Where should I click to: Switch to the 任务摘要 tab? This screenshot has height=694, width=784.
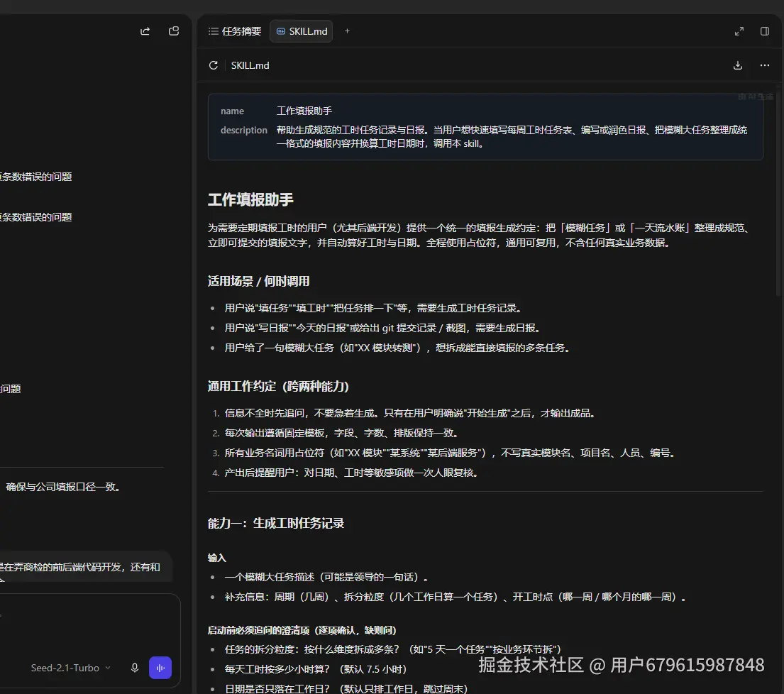[x=235, y=31]
